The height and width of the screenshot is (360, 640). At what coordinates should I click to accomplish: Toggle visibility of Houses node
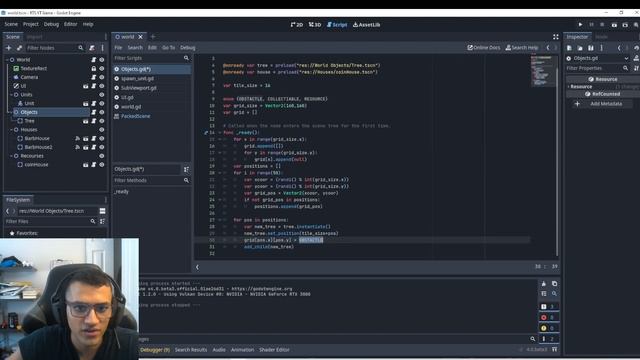102,130
